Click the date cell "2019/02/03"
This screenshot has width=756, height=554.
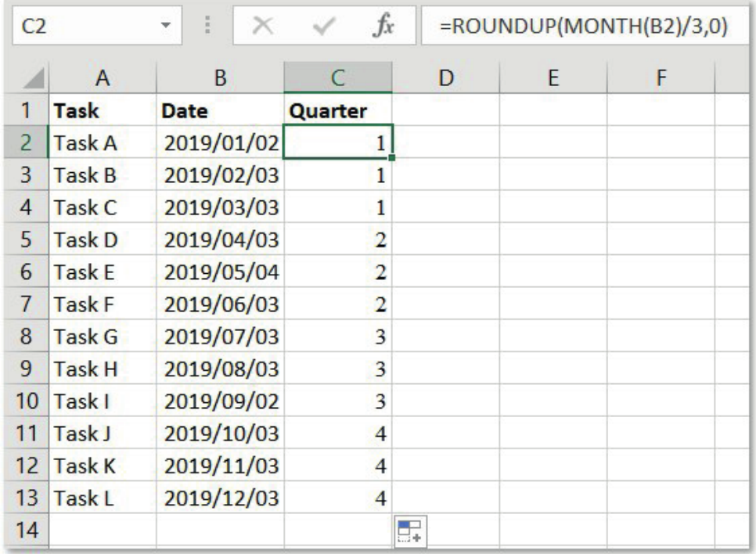coord(221,175)
